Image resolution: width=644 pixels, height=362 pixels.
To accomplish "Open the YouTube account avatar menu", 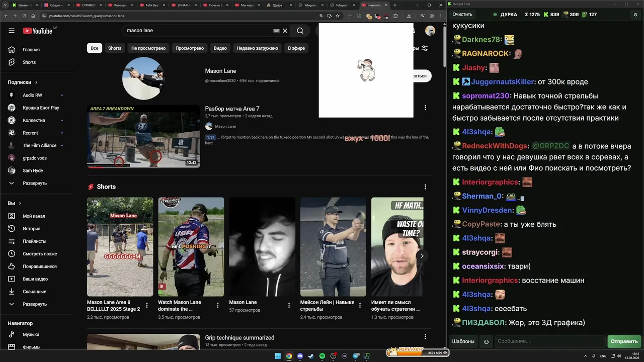I will point(430,31).
